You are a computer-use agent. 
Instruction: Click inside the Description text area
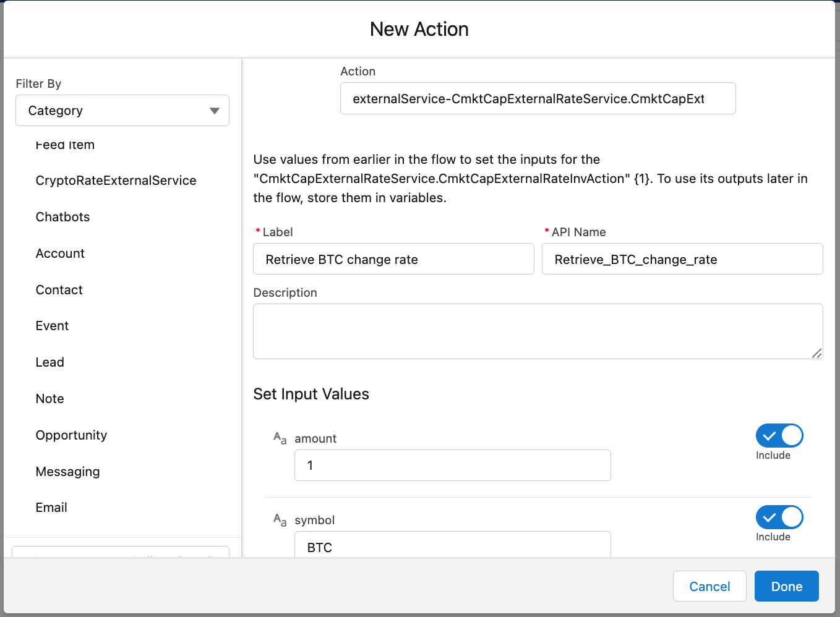(537, 331)
